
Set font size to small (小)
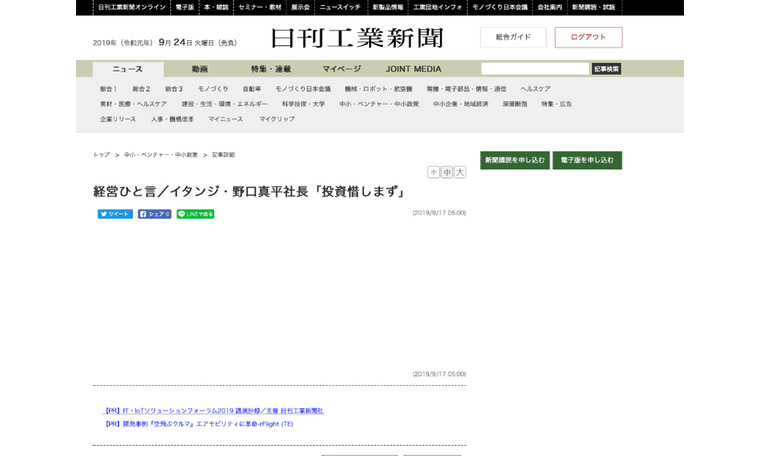pos(434,172)
